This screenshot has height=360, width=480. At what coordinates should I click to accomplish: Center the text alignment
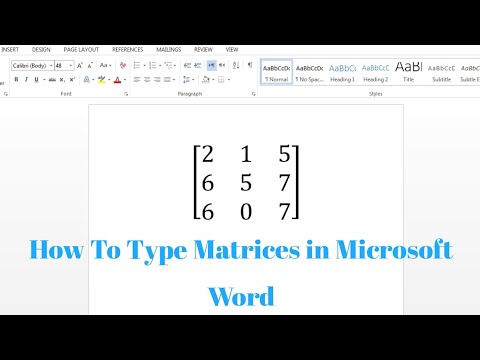point(147,80)
